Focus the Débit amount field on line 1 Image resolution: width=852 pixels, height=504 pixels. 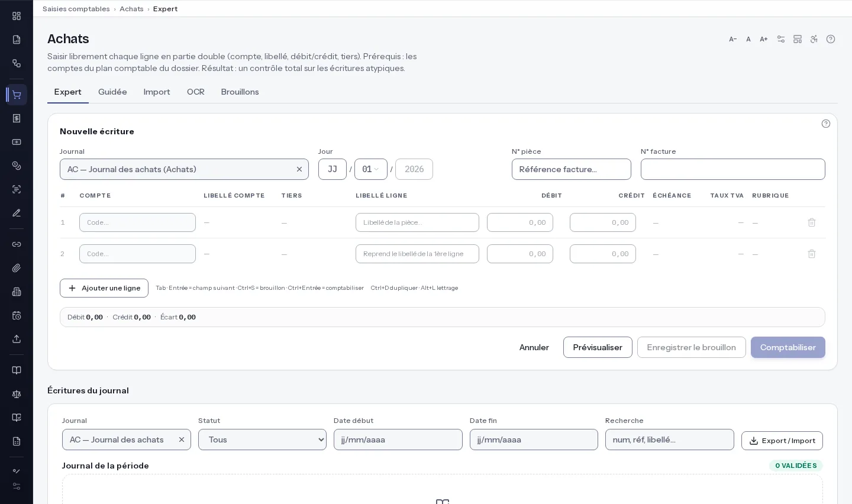coord(520,222)
